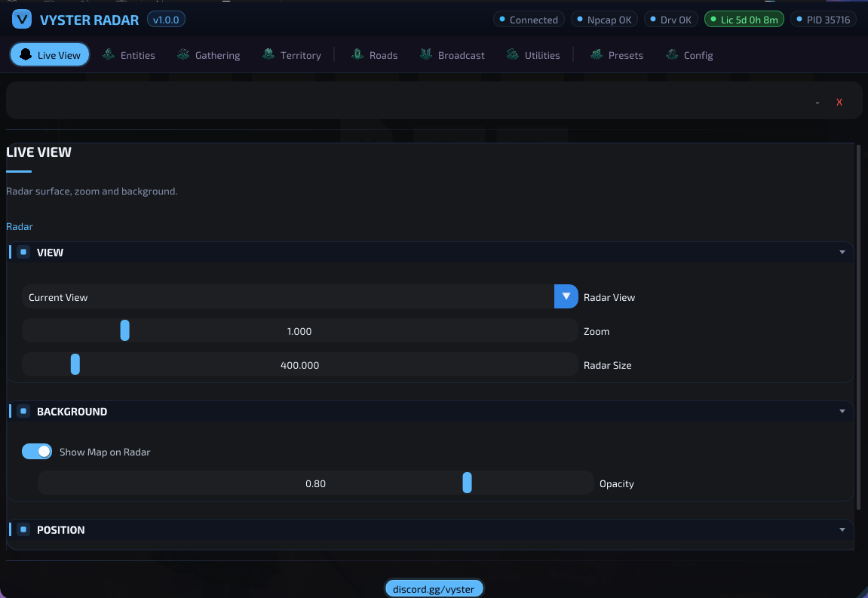Click the LIVE VIEW heading
The width and height of the screenshot is (868, 598).
click(x=38, y=152)
